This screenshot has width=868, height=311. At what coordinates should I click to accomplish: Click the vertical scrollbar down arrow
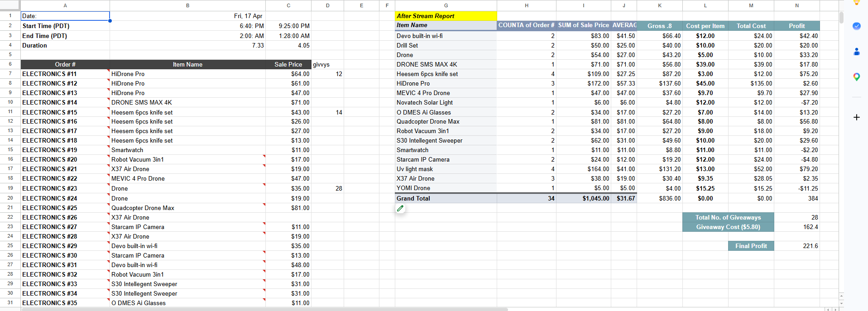tap(841, 303)
